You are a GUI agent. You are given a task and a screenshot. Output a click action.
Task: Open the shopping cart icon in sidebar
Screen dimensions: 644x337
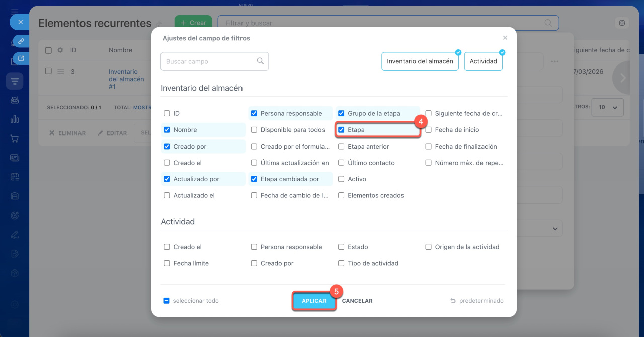point(15,138)
